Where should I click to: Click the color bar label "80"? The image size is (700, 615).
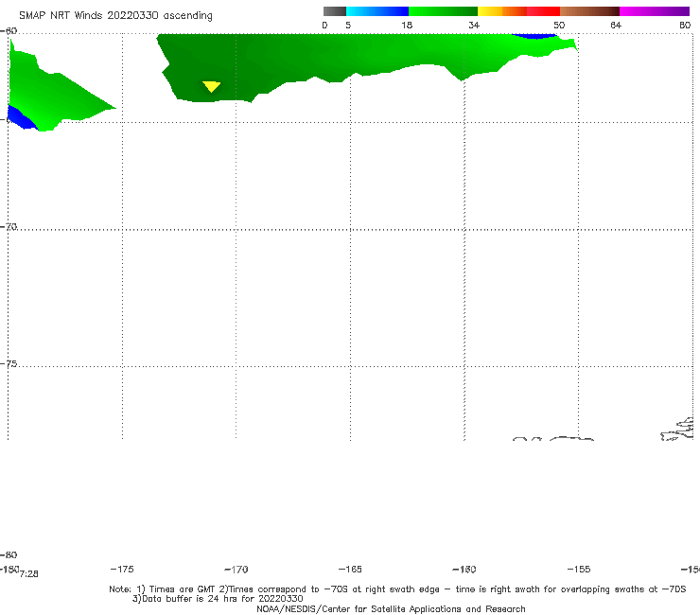(x=685, y=25)
